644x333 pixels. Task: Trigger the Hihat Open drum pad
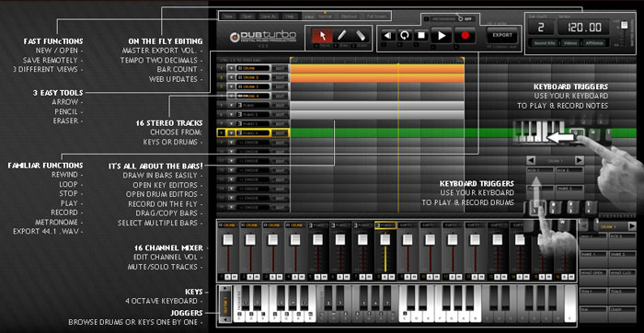point(592,277)
